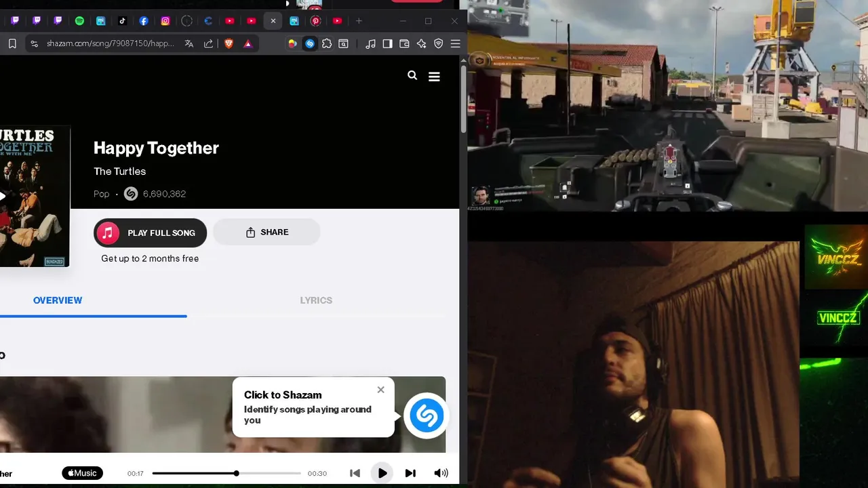Open Brave Rewards triangle icon

pos(248,43)
